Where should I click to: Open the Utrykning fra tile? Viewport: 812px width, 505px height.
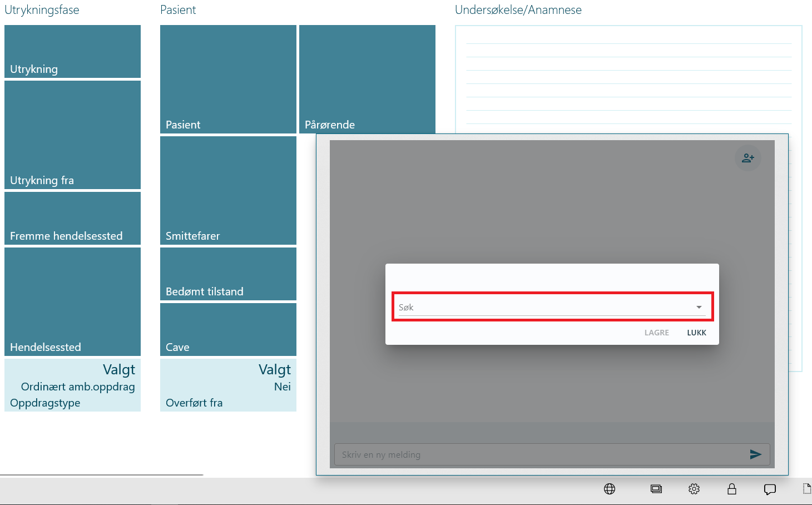tap(72, 135)
